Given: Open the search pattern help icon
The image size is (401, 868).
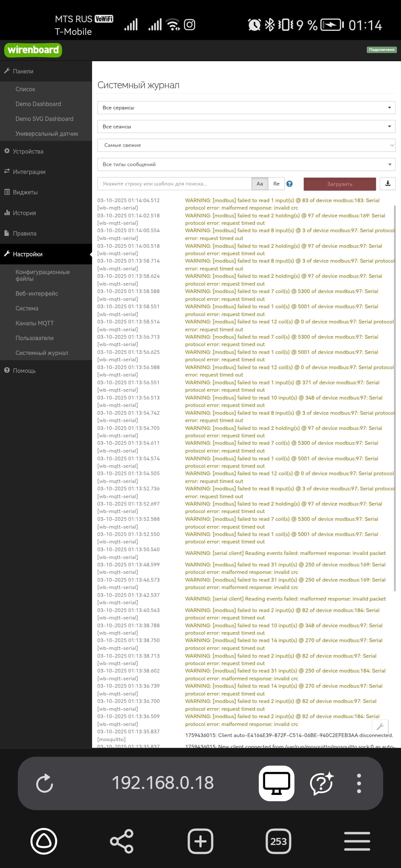Looking at the screenshot, I should click(290, 184).
